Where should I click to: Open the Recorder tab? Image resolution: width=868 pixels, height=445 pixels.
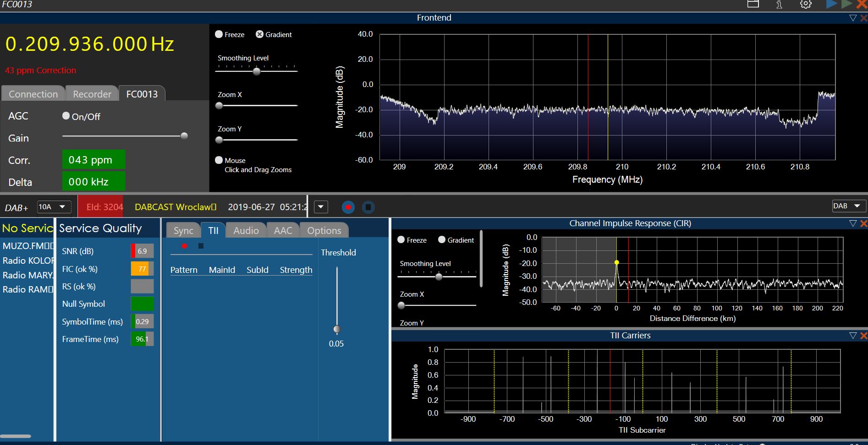pyautogui.click(x=92, y=94)
